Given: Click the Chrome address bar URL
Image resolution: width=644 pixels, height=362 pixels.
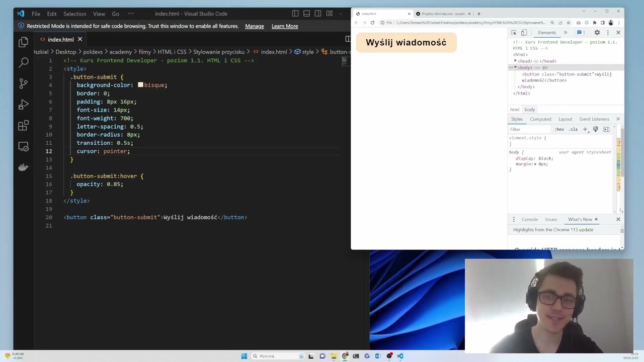Looking at the screenshot, I should click(470, 23).
